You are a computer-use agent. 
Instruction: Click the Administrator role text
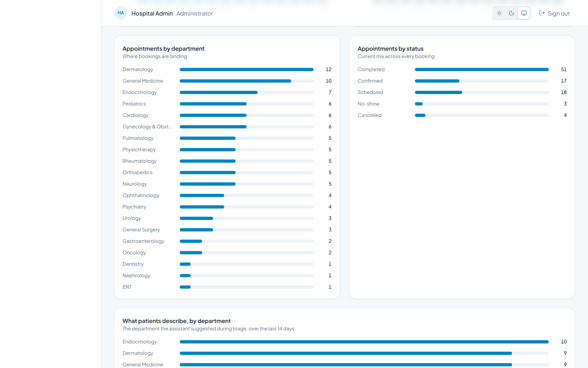tap(195, 13)
